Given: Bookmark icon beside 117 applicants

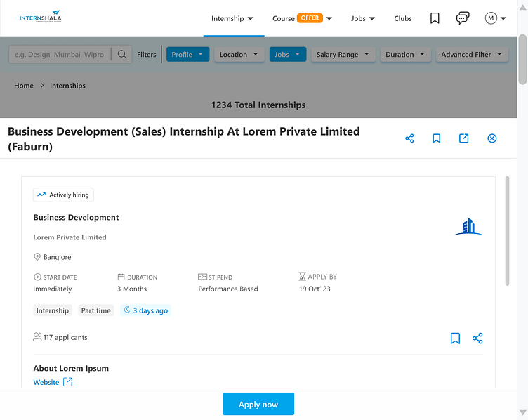Looking at the screenshot, I should point(455,339).
